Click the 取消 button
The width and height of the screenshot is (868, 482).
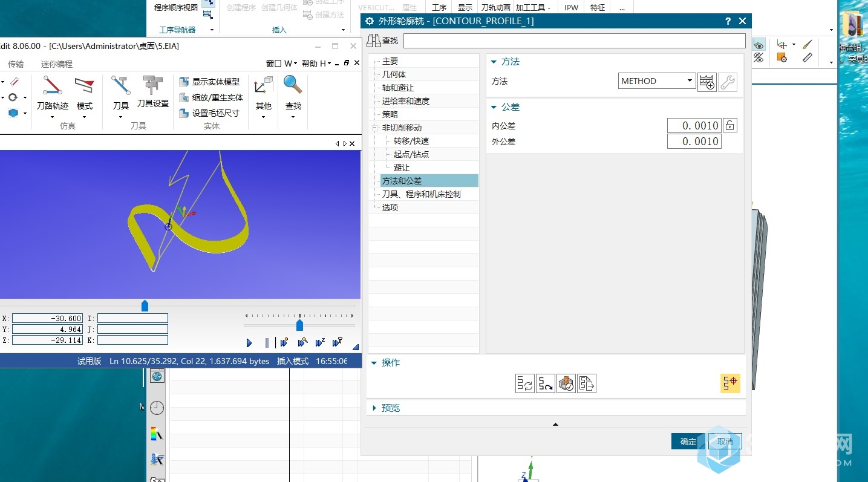(725, 441)
